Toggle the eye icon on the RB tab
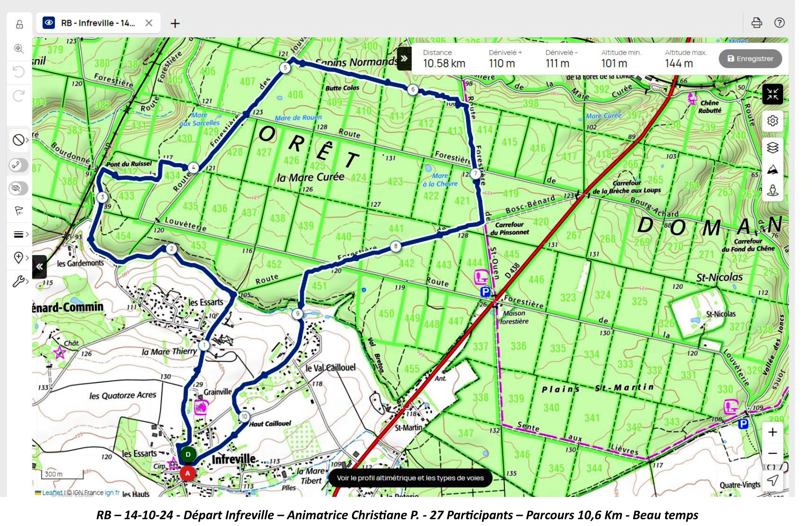812x526 pixels. point(49,23)
